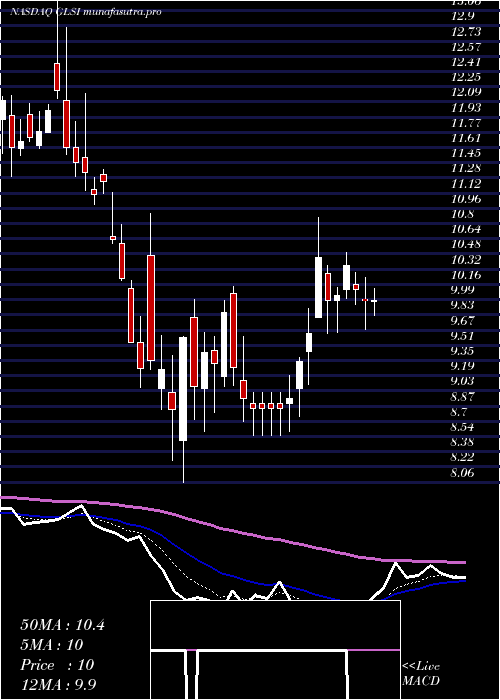This screenshot has width=500, height=700.
Task: Click the 12.9 price axis label
Action: 462,17
